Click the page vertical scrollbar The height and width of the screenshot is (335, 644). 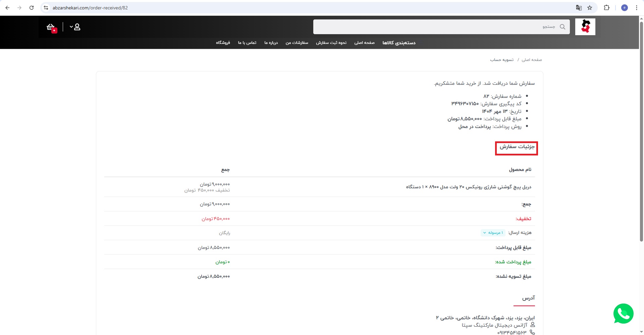pyautogui.click(x=641, y=134)
